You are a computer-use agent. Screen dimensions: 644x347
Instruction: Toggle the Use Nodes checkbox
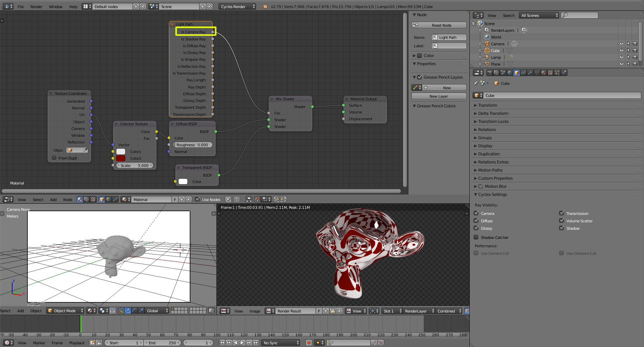[x=198, y=199]
